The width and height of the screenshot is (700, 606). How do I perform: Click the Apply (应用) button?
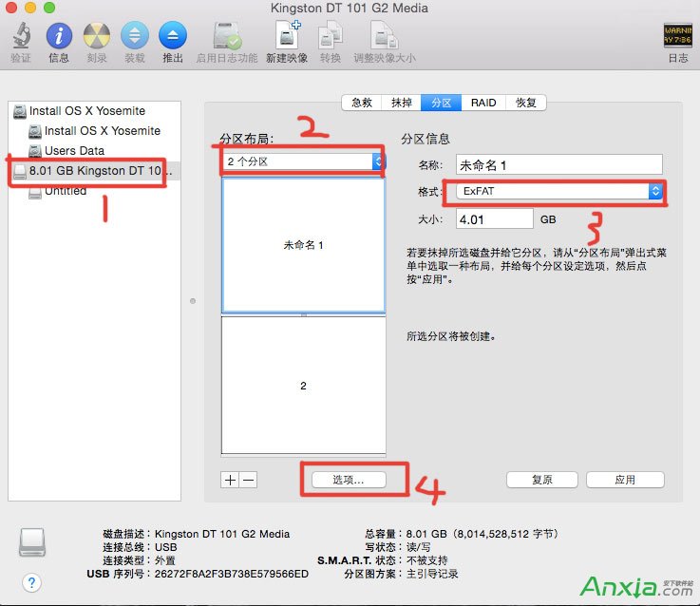click(x=625, y=480)
